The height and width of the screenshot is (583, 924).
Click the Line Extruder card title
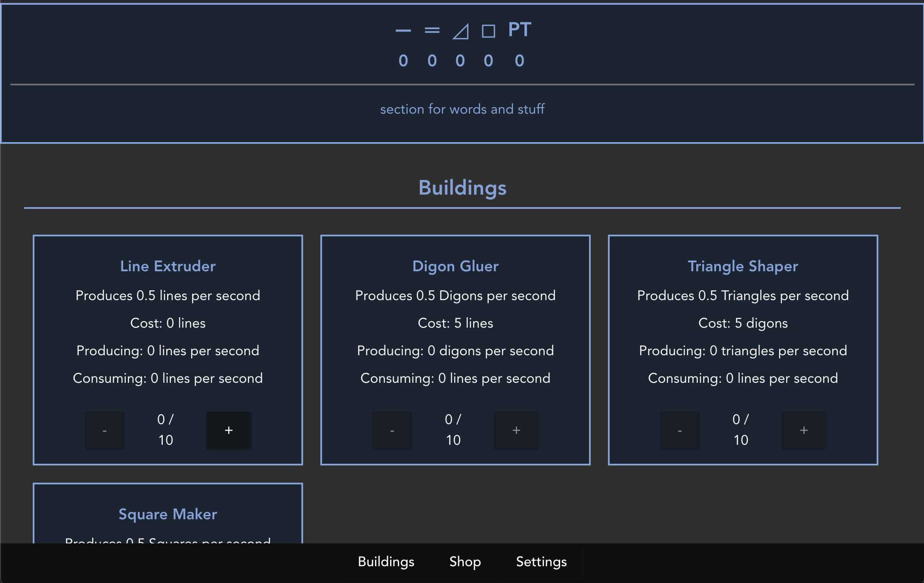click(168, 266)
